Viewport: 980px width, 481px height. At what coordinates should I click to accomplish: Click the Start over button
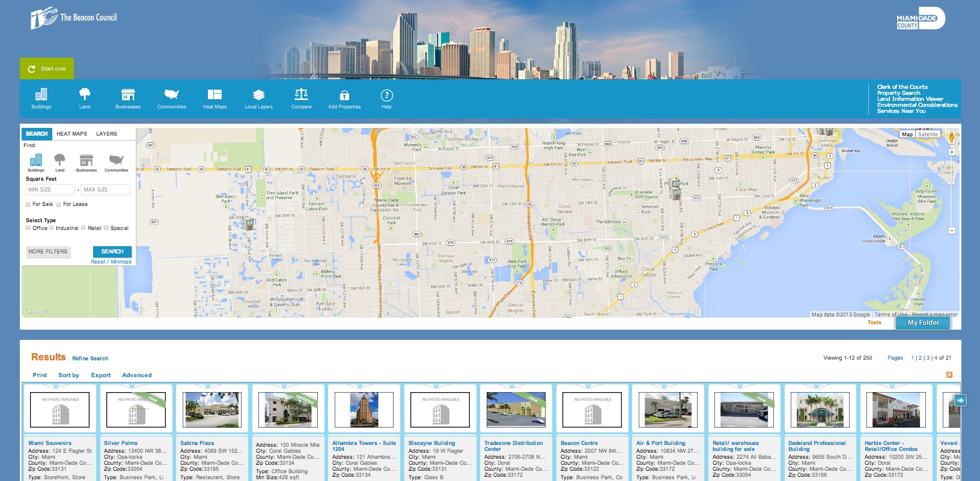tap(47, 68)
